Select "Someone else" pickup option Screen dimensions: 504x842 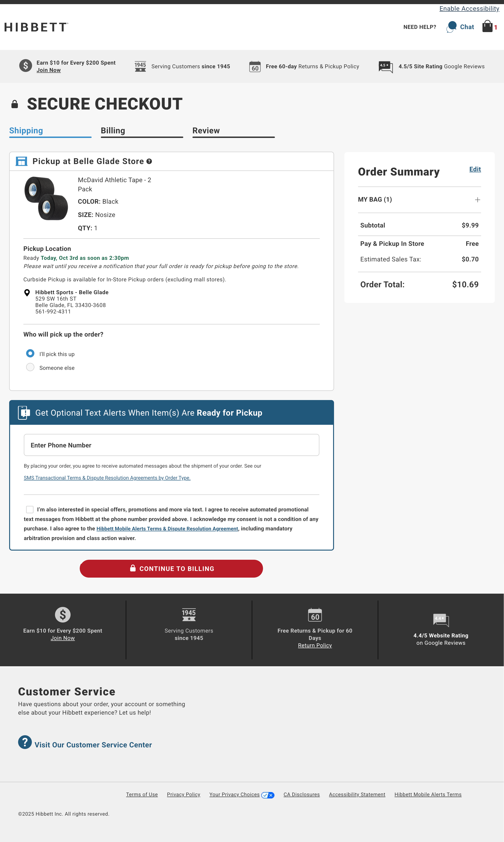[30, 368]
